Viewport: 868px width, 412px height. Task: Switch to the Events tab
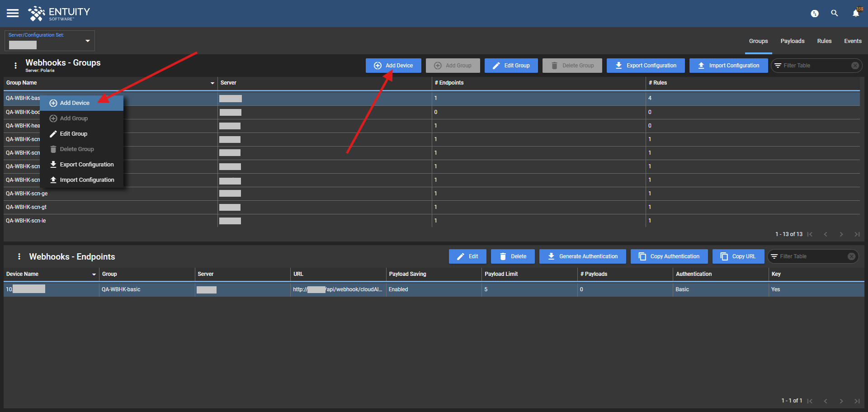(853, 41)
